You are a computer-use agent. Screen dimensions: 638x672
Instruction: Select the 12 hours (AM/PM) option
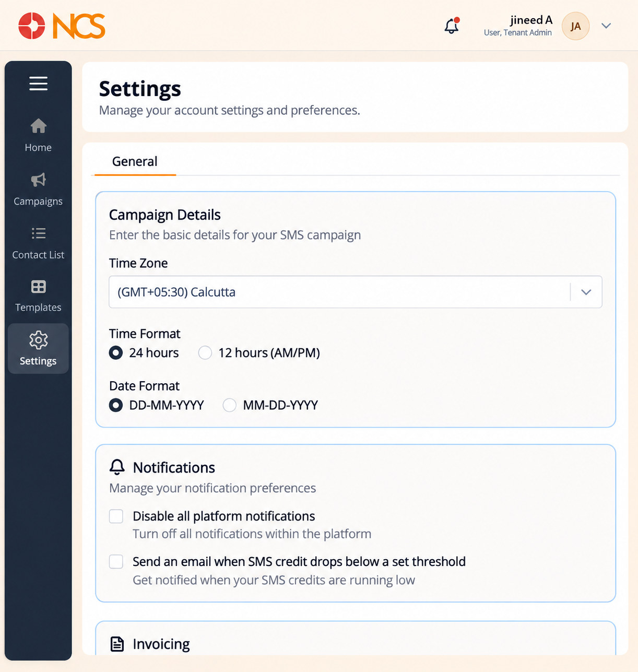pos(205,353)
